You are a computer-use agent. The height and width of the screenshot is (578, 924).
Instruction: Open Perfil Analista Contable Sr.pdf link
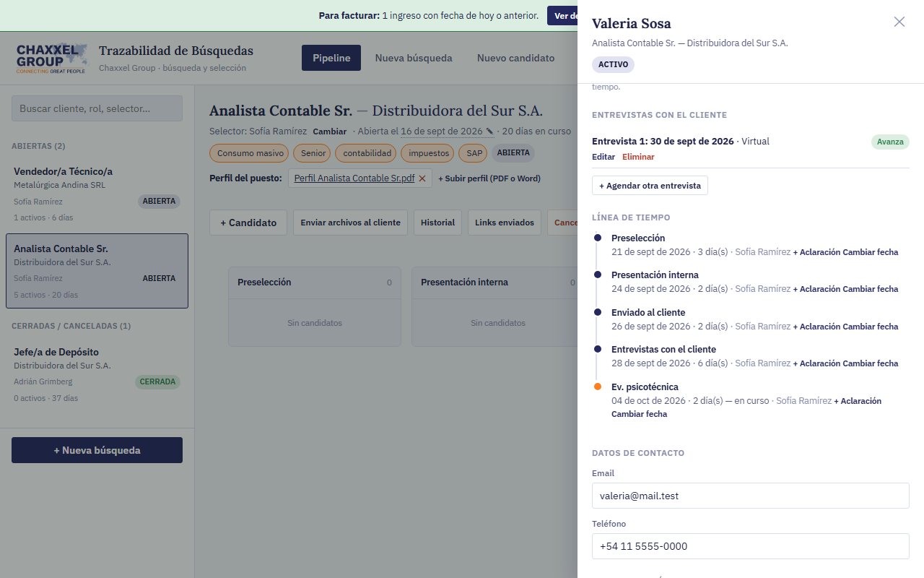click(x=354, y=178)
